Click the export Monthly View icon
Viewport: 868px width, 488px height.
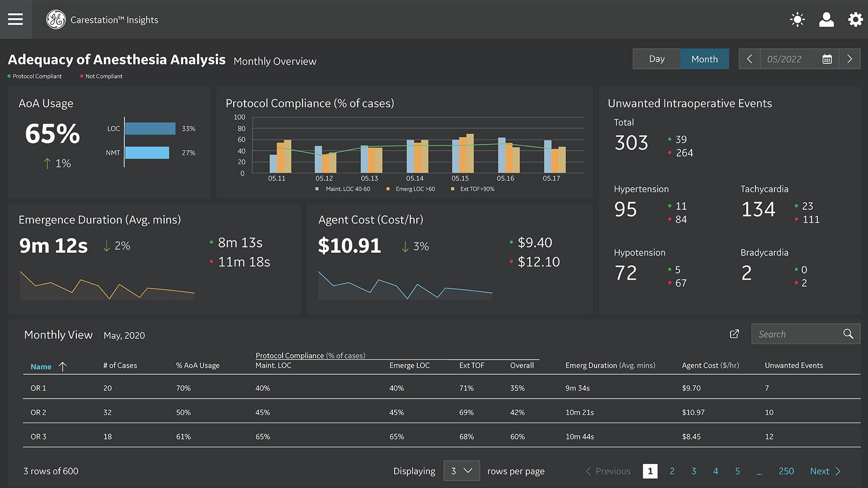click(x=734, y=334)
